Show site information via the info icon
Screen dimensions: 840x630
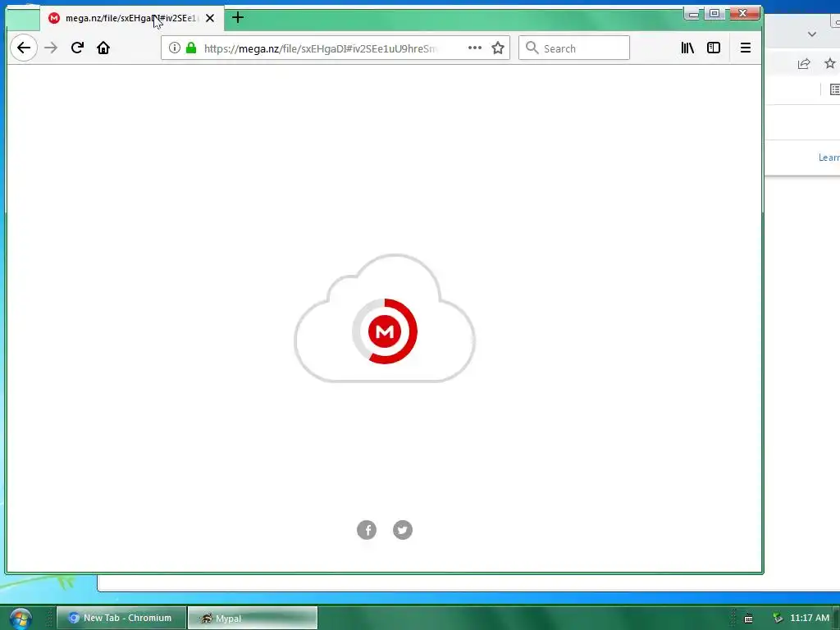coord(174,48)
